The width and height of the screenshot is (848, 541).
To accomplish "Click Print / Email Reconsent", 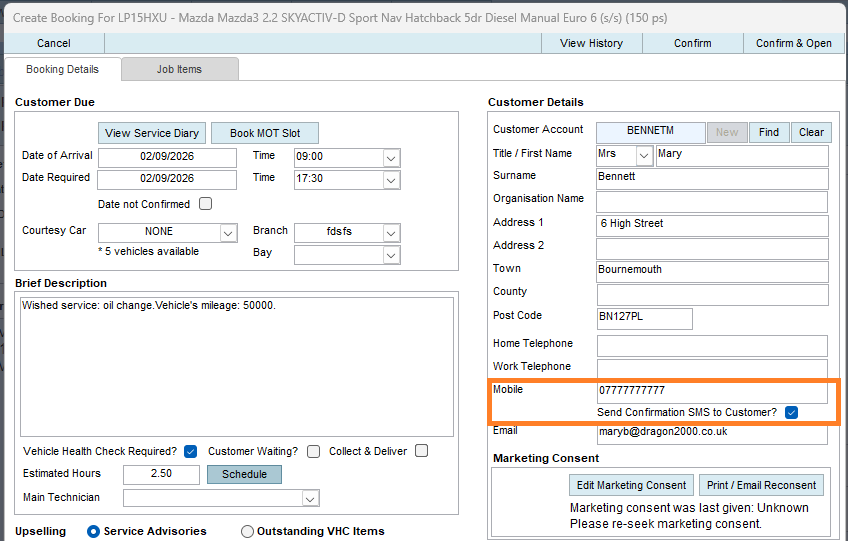I will 761,485.
